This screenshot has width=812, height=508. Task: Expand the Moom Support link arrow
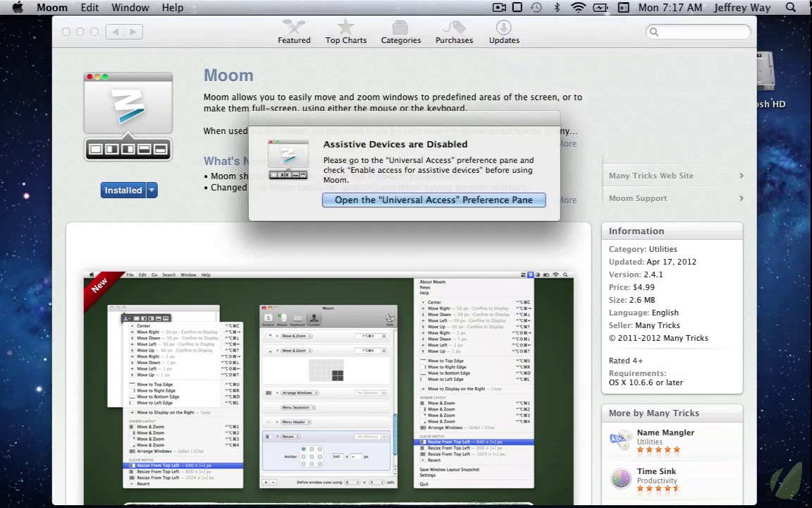click(741, 198)
